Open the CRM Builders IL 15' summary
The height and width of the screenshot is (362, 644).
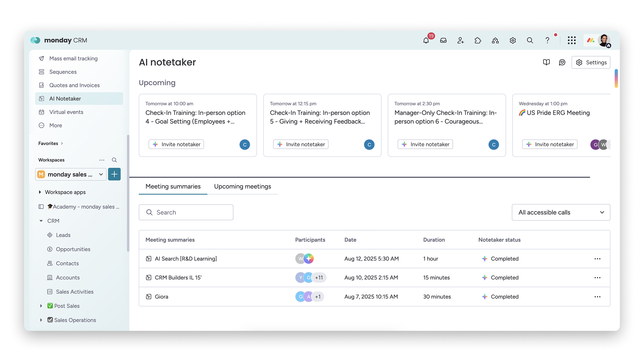[x=178, y=278]
